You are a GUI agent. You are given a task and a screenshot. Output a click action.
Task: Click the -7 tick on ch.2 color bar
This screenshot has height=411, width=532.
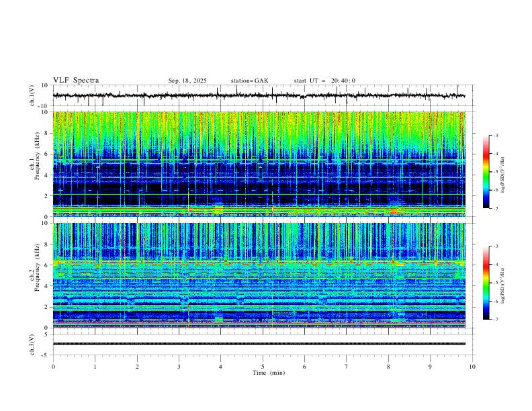(495, 320)
